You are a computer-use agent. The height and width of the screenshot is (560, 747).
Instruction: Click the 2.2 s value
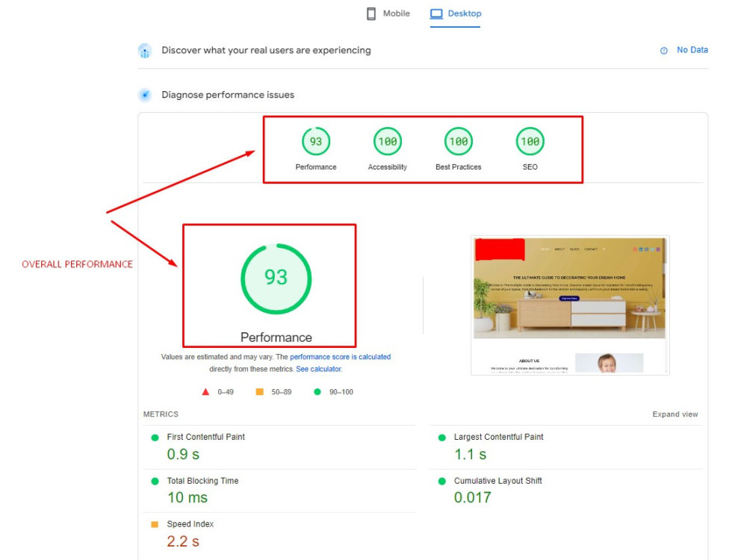[x=183, y=541]
